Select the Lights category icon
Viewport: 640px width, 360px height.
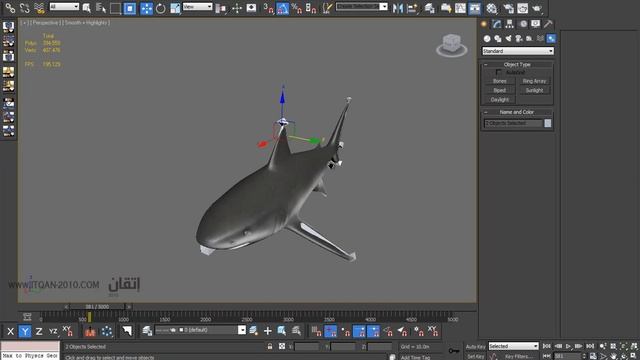pos(509,38)
